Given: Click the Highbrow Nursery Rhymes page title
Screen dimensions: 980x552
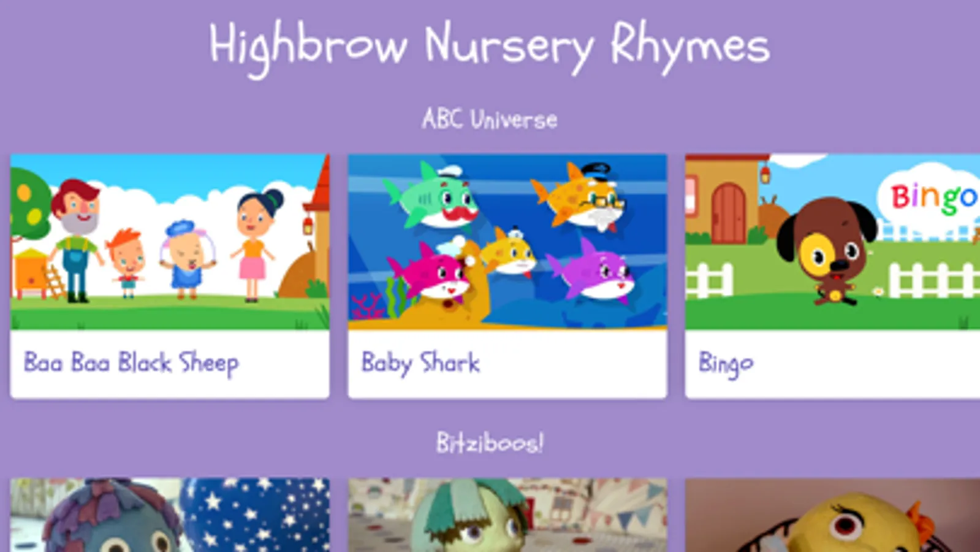Looking at the screenshot, I should pos(489,47).
